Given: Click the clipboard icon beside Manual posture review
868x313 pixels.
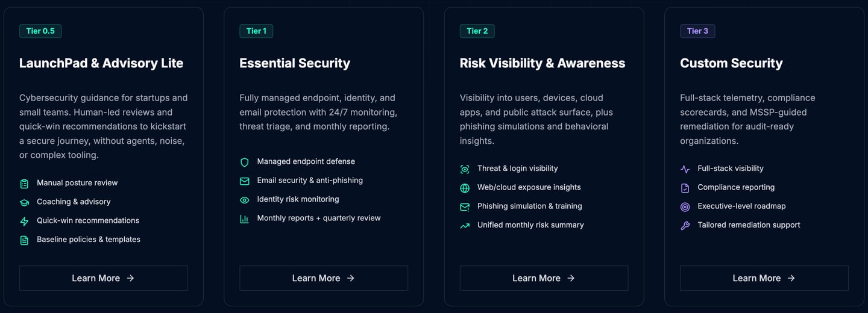Looking at the screenshot, I should pos(24,184).
